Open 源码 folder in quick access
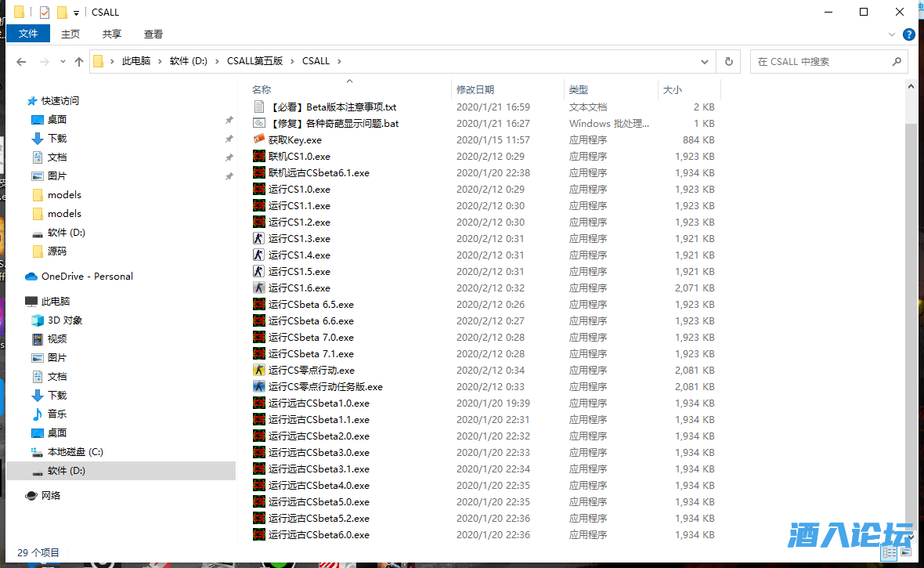924x568 pixels. pyautogui.click(x=57, y=251)
